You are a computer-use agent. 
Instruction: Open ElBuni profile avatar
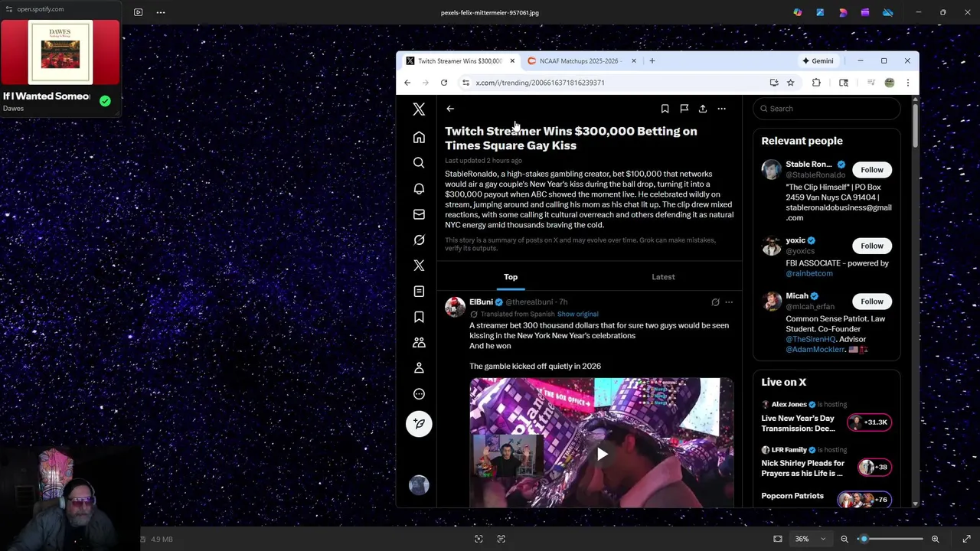tap(455, 308)
